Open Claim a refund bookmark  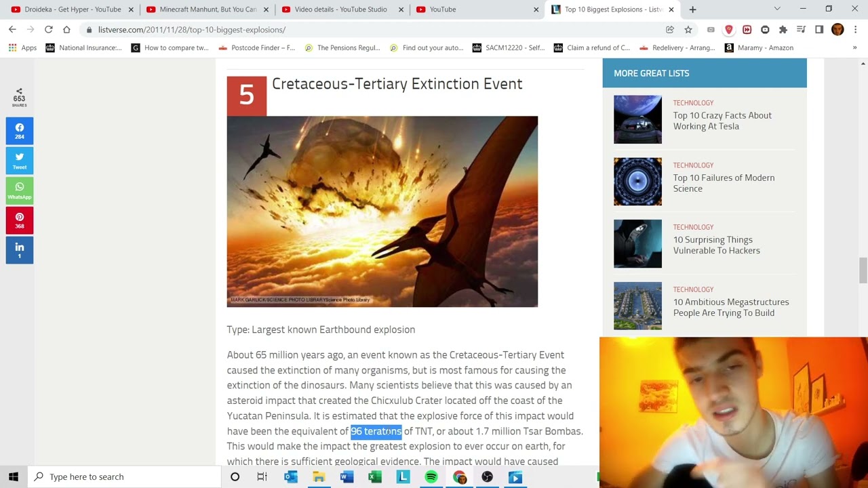coord(591,48)
